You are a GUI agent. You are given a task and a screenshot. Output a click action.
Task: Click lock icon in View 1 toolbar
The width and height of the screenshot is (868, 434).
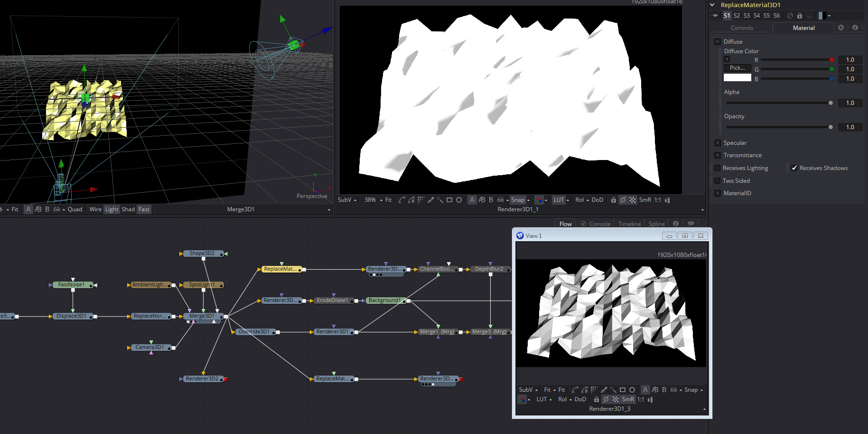[597, 399]
